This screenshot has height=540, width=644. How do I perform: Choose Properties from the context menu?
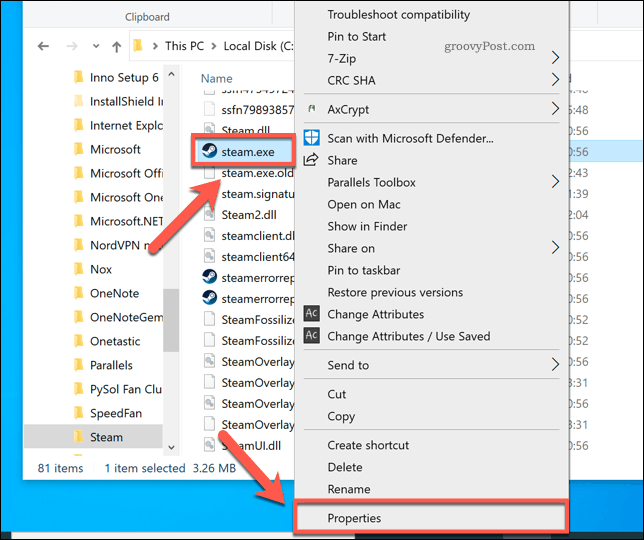click(x=431, y=518)
